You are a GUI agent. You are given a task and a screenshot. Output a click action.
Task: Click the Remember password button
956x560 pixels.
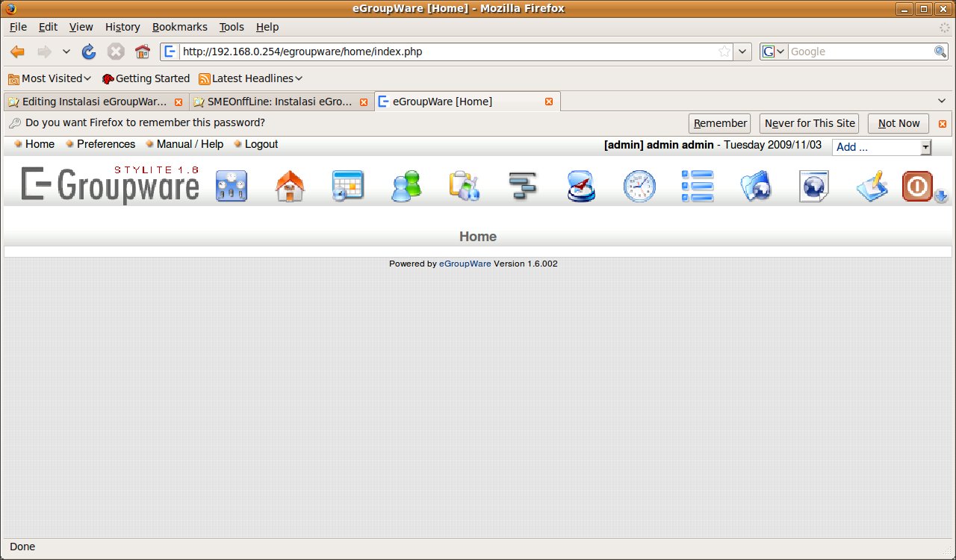720,123
